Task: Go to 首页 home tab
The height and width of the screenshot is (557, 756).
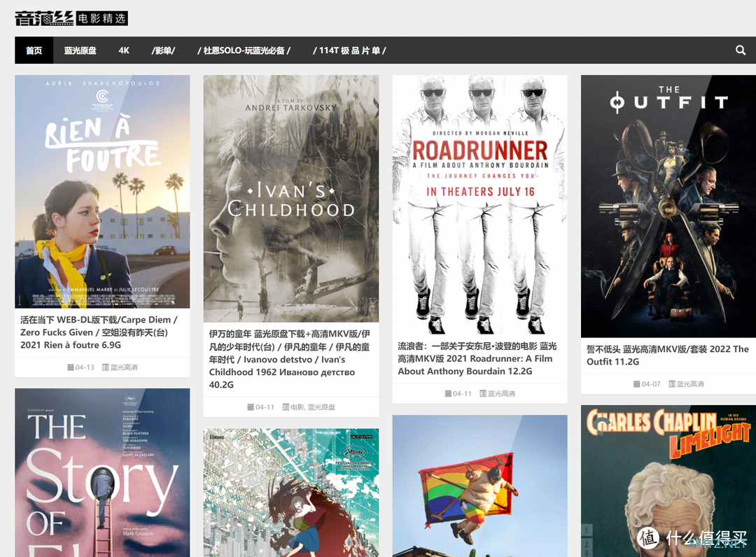Action: pos(34,50)
